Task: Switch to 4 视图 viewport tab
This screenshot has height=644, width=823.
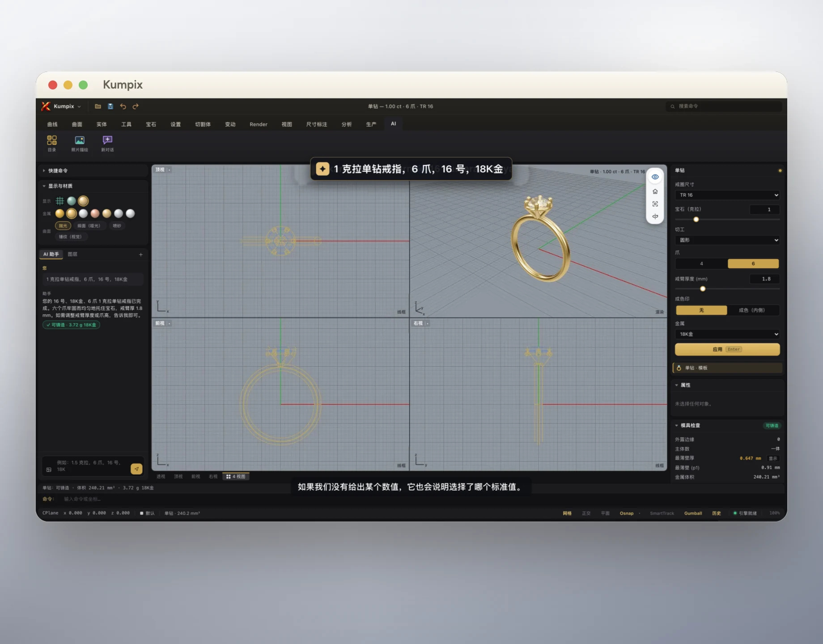Action: tap(236, 477)
